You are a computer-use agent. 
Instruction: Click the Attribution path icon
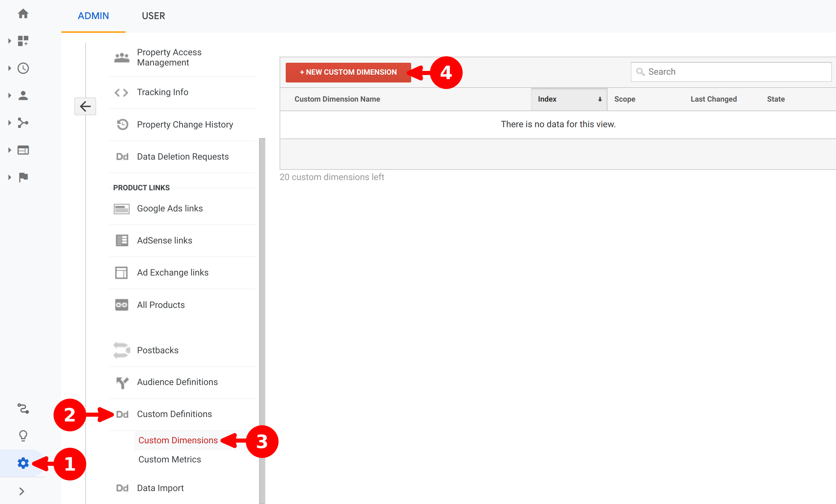click(23, 408)
